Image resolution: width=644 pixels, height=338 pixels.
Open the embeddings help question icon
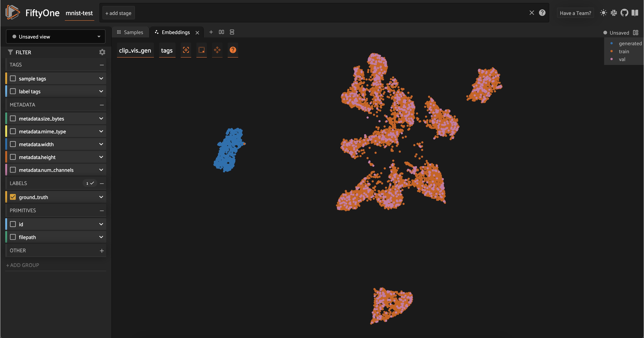(233, 50)
